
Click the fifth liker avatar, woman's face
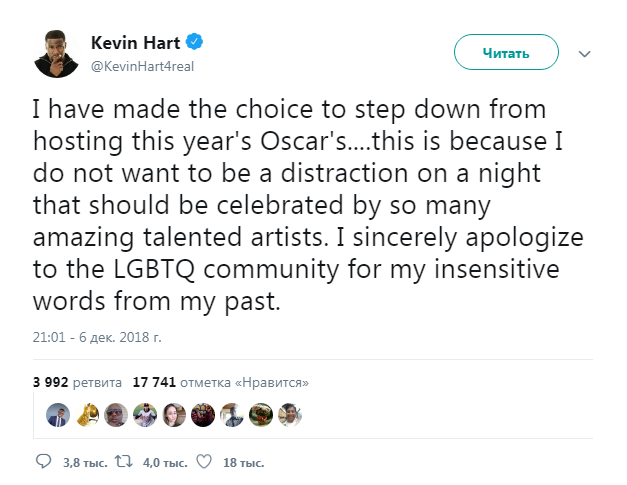176,413
